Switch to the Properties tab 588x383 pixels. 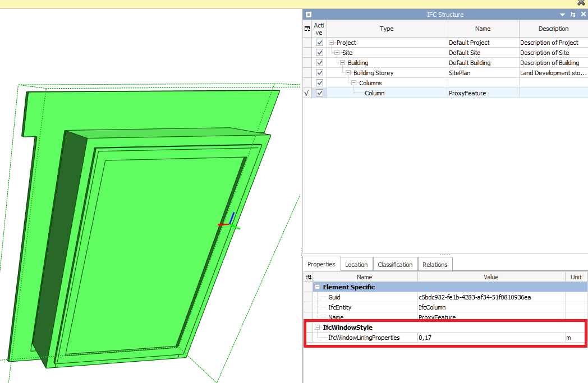pyautogui.click(x=321, y=264)
